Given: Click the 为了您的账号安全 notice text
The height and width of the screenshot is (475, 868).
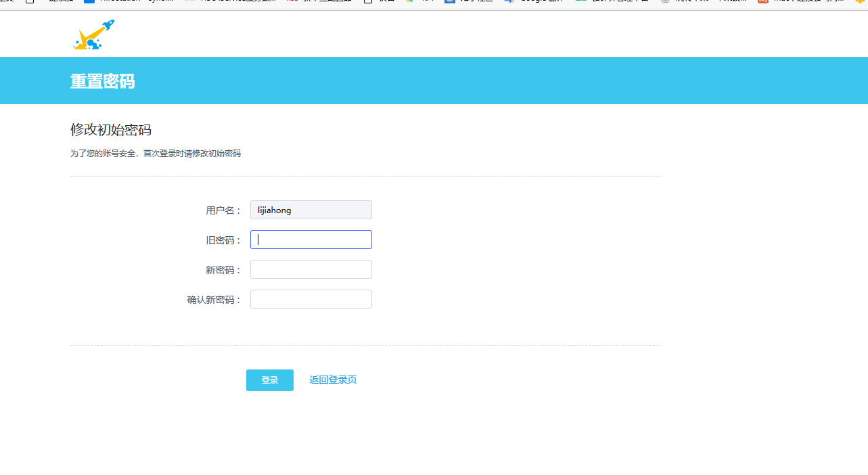Looking at the screenshot, I should pos(156,154).
